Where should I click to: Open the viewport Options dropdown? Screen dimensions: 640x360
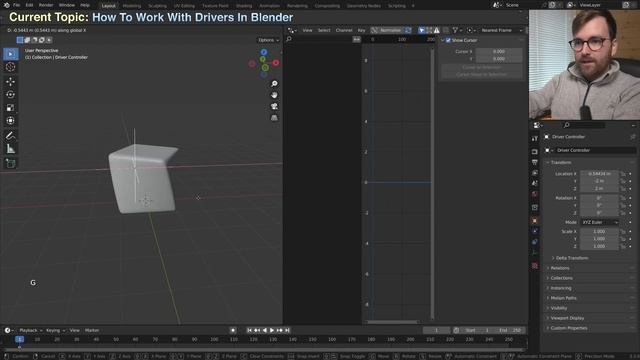[x=268, y=40]
